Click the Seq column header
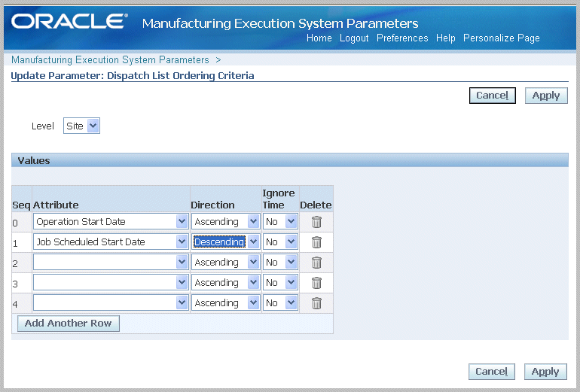The width and height of the screenshot is (580, 392). click(21, 205)
